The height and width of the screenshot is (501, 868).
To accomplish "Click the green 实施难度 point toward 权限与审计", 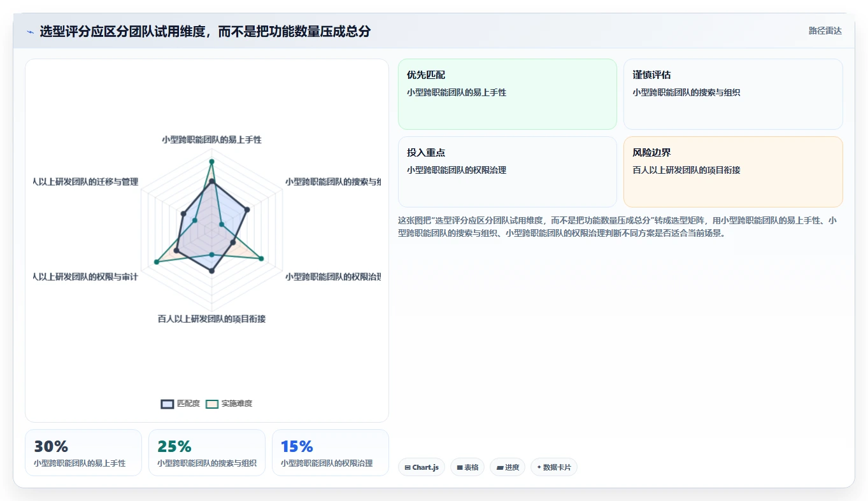I will pyautogui.click(x=156, y=262).
